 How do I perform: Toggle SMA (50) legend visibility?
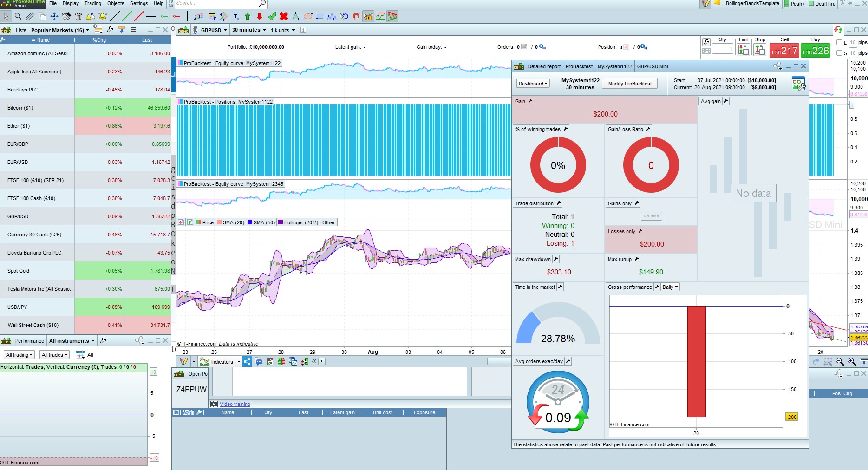click(261, 222)
